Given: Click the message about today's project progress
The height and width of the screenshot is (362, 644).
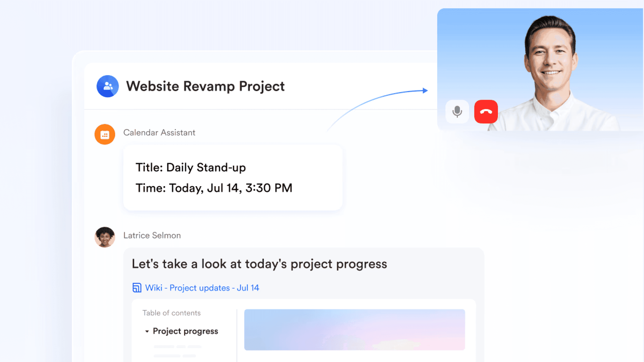Looking at the screenshot, I should pos(259,264).
